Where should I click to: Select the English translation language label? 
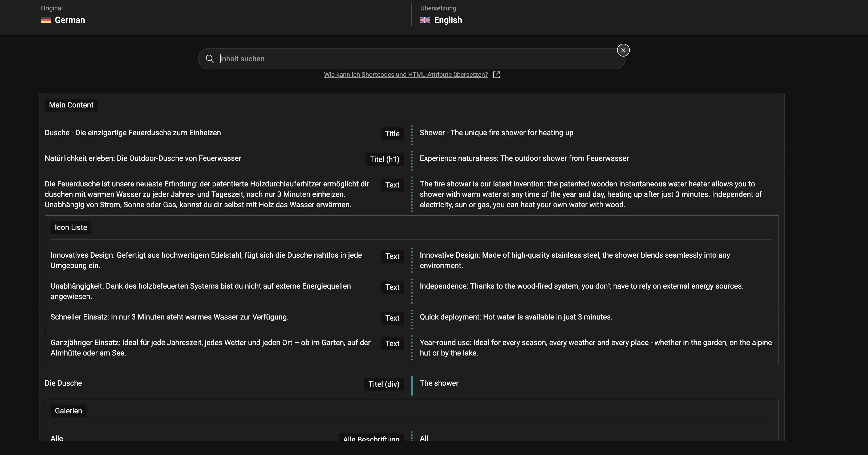click(x=448, y=20)
